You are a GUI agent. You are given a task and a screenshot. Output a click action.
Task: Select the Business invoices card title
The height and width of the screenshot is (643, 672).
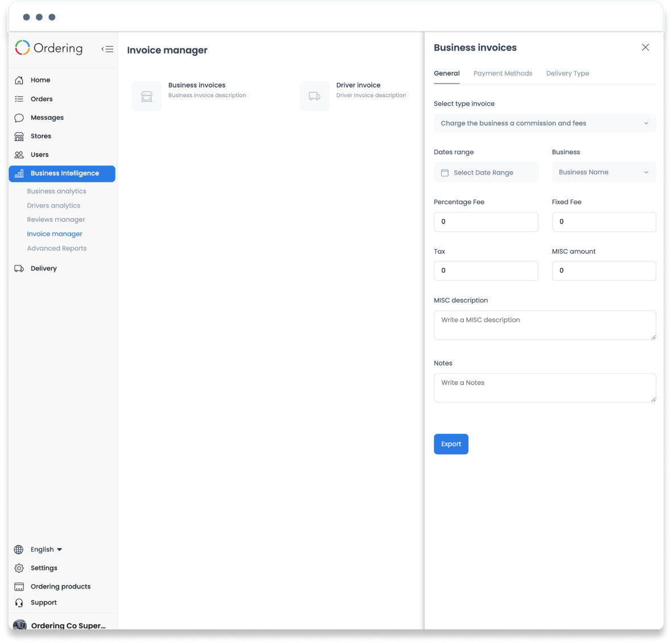[x=197, y=85]
